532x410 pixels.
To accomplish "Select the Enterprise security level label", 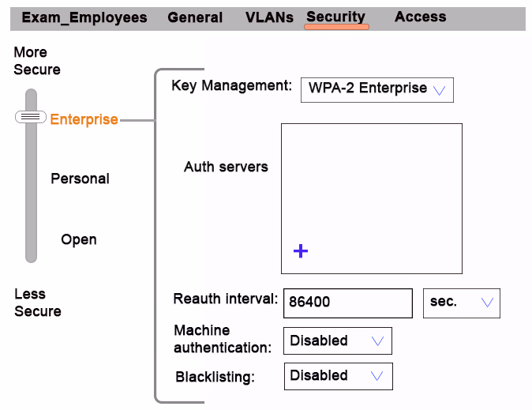I will [84, 119].
